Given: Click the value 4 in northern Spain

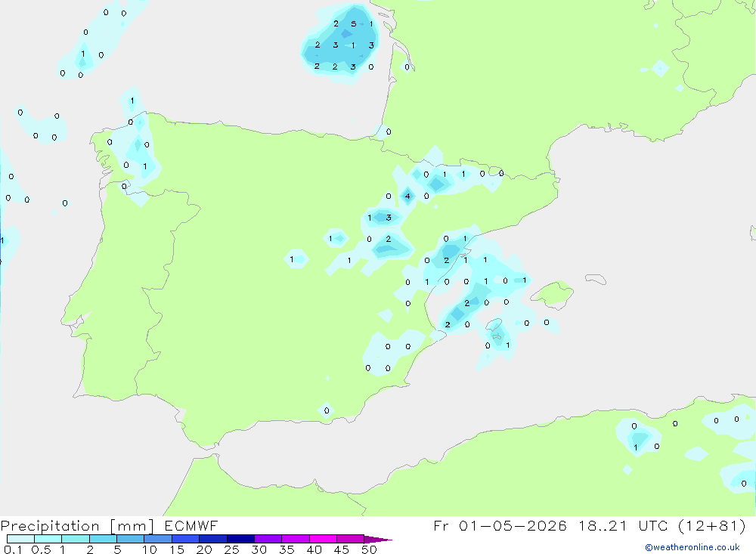Looking at the screenshot, I should (408, 196).
